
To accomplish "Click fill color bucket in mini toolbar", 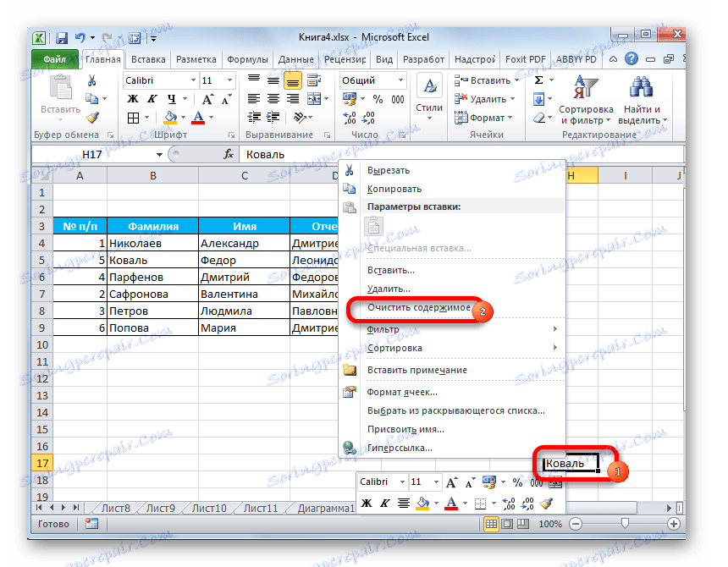I will (422, 503).
